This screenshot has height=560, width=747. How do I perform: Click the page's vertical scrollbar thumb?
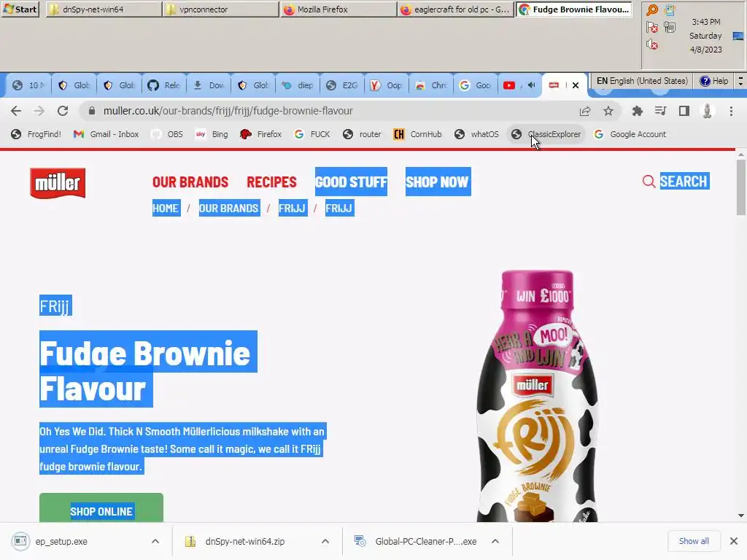(741, 187)
